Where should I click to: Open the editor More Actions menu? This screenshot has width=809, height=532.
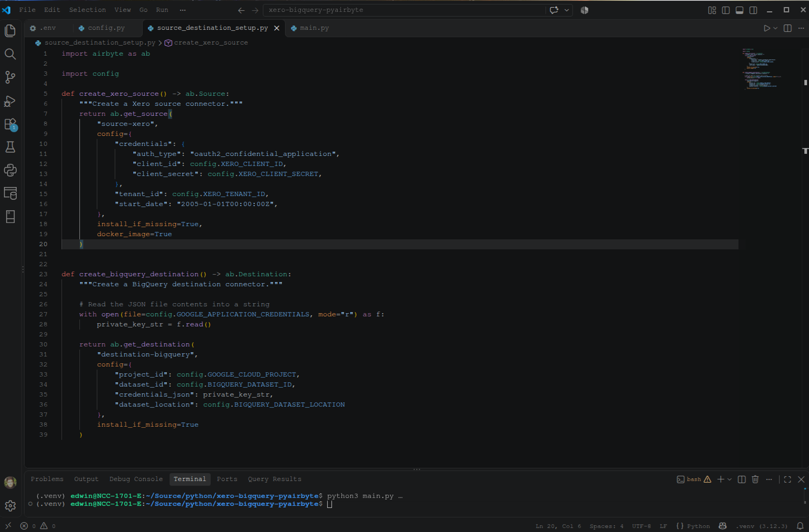(x=801, y=28)
